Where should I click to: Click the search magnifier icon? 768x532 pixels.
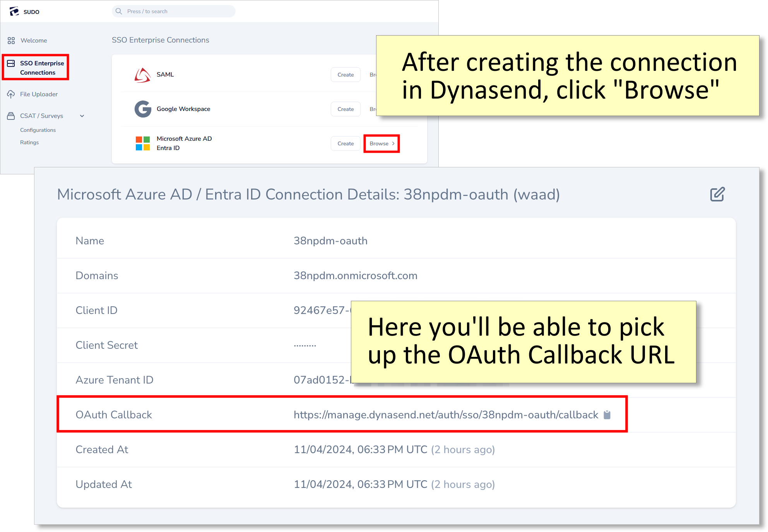pos(119,11)
